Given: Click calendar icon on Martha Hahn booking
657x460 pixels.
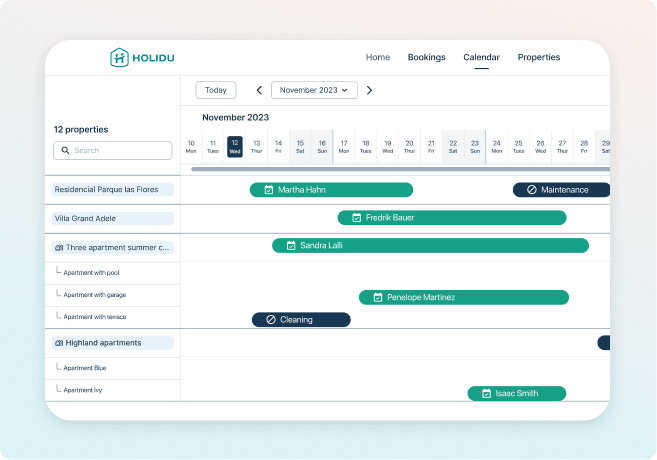Looking at the screenshot, I should pyautogui.click(x=268, y=190).
